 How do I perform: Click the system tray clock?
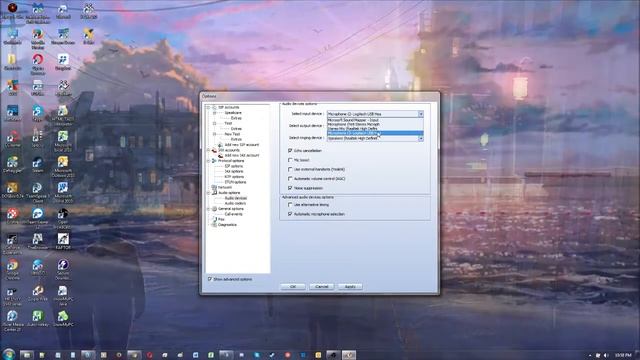[x=623, y=356]
